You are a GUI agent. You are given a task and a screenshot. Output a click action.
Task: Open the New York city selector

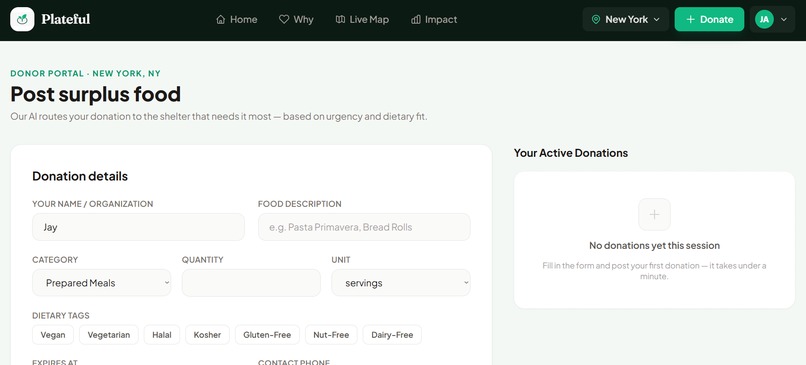626,20
